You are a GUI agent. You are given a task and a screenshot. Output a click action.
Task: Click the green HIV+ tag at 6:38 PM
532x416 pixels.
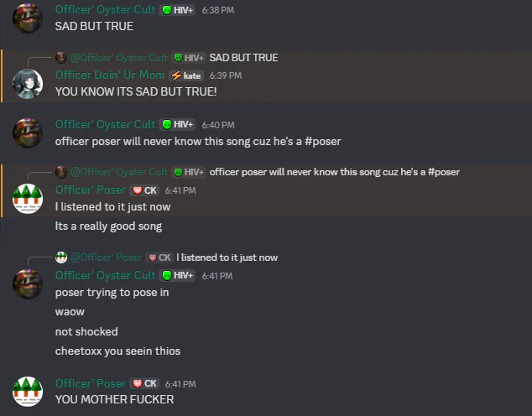pyautogui.click(x=178, y=10)
